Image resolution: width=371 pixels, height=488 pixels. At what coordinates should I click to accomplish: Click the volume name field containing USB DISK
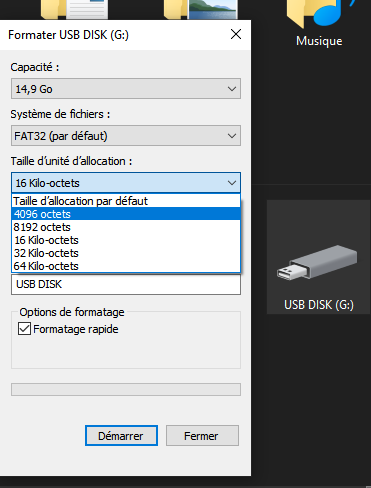pos(126,284)
